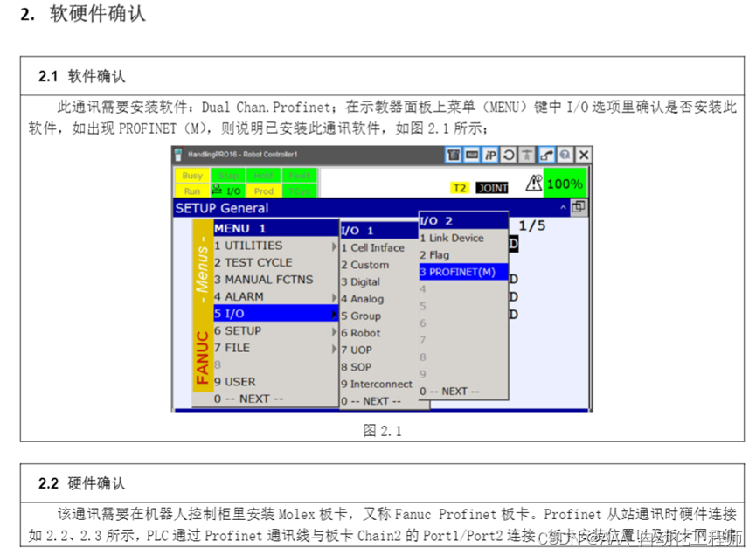This screenshot has height=555, width=756.
Task: Expand the submenu arrow beside 5 I/O
Action: point(334,315)
